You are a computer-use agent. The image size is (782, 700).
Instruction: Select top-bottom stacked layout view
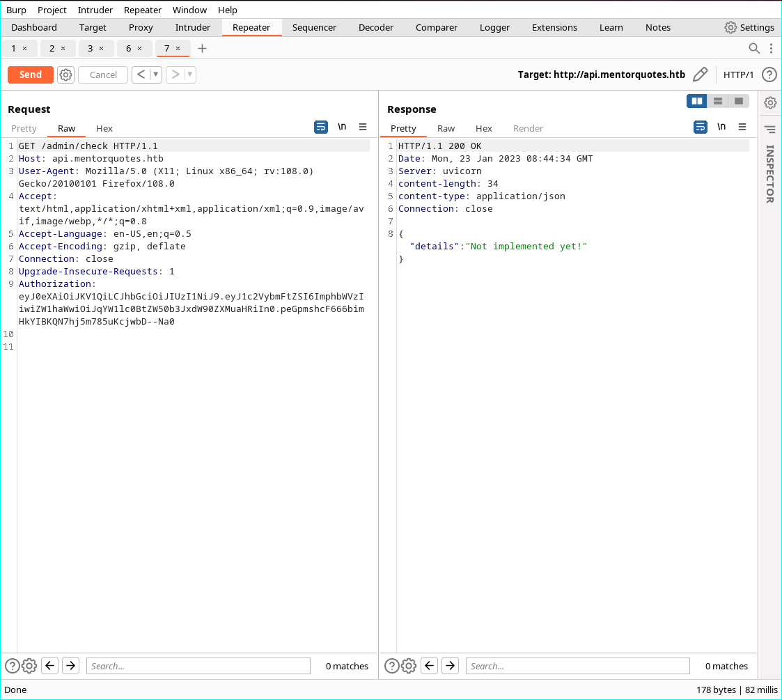(x=718, y=101)
